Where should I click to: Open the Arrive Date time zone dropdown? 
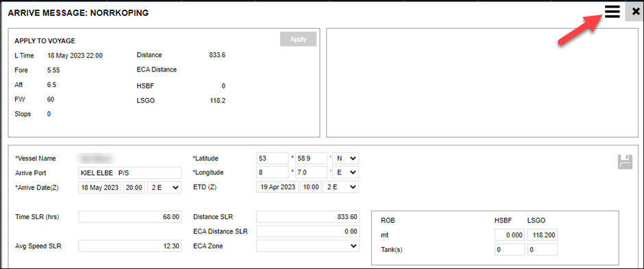click(164, 187)
